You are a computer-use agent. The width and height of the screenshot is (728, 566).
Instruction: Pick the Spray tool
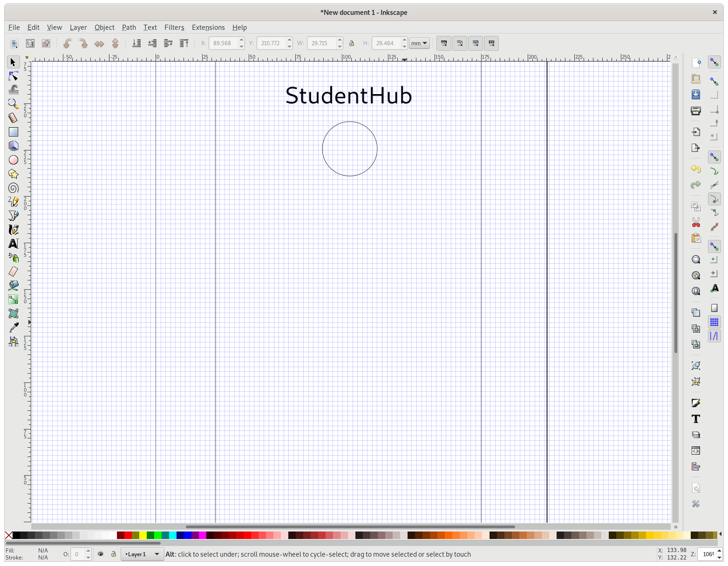point(13,258)
